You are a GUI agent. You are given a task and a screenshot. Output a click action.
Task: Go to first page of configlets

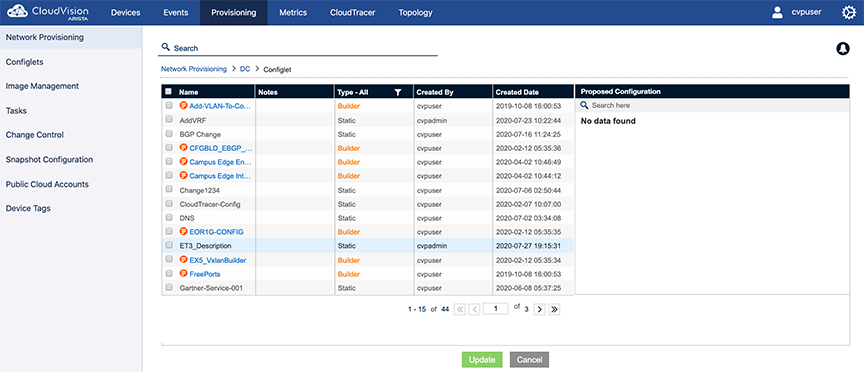[460, 309]
